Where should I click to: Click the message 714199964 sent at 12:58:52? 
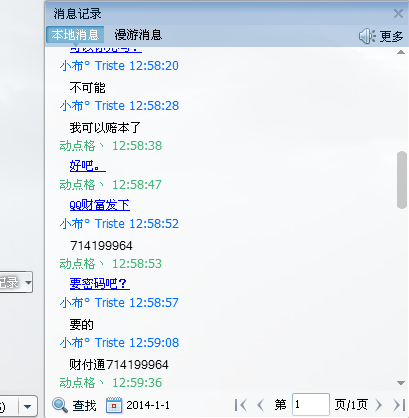[101, 246]
